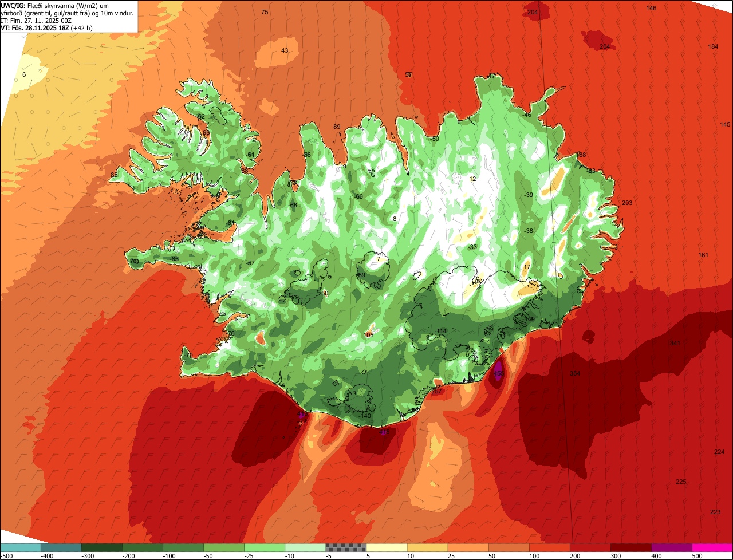Click the dark maroon 300 to 400 legend swatch
The image size is (733, 560).
[631, 547]
